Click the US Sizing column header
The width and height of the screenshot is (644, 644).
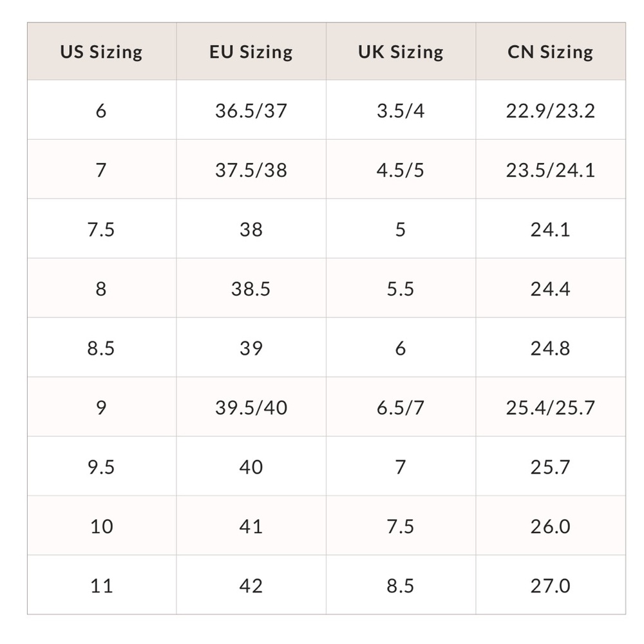pyautogui.click(x=101, y=52)
